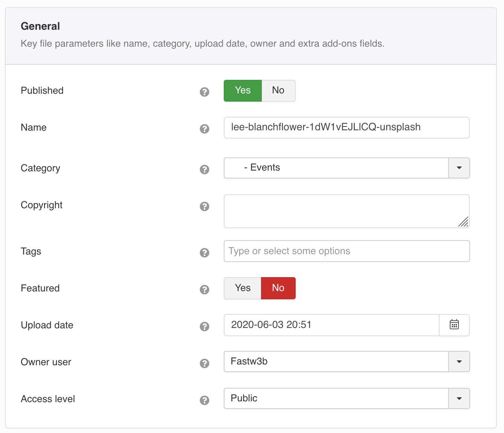Viewport: 504px width, 433px height.
Task: Open the Owner user dropdown arrow
Action: [x=459, y=361]
